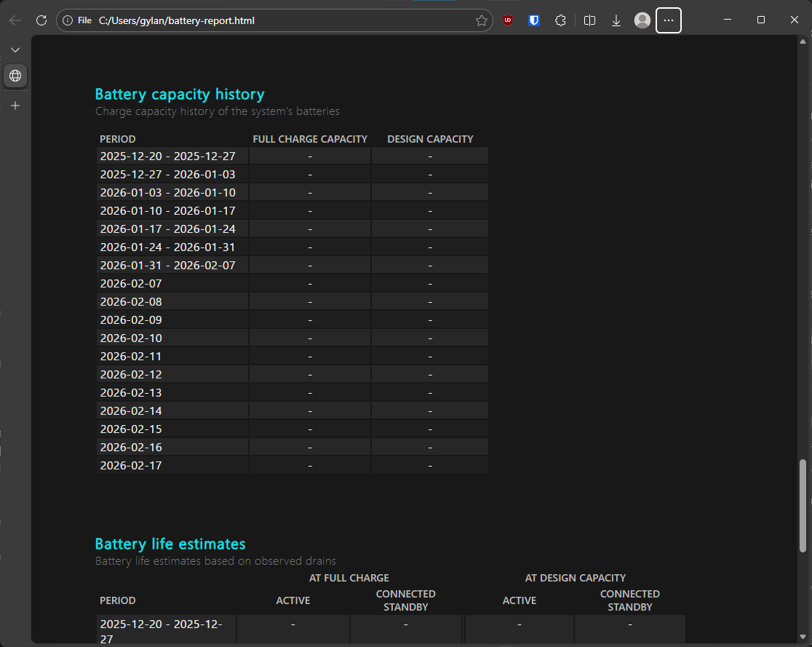Viewport: 812px width, 647px height.
Task: Add this page to favorites
Action: [x=481, y=20]
